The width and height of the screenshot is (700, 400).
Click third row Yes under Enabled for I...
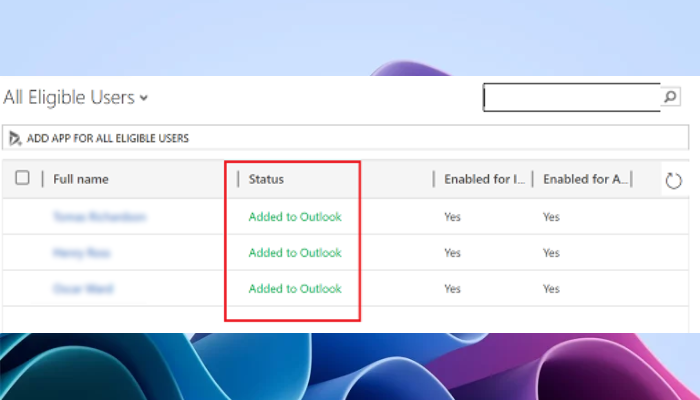pos(452,289)
